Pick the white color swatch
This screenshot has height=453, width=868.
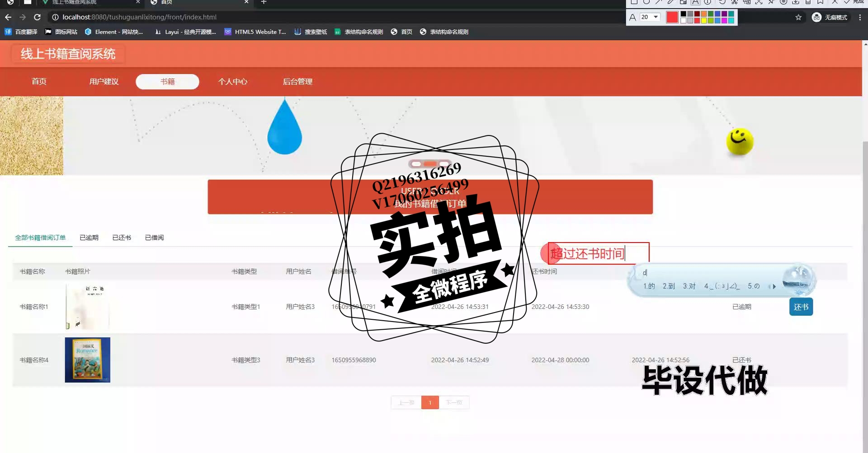(x=683, y=20)
